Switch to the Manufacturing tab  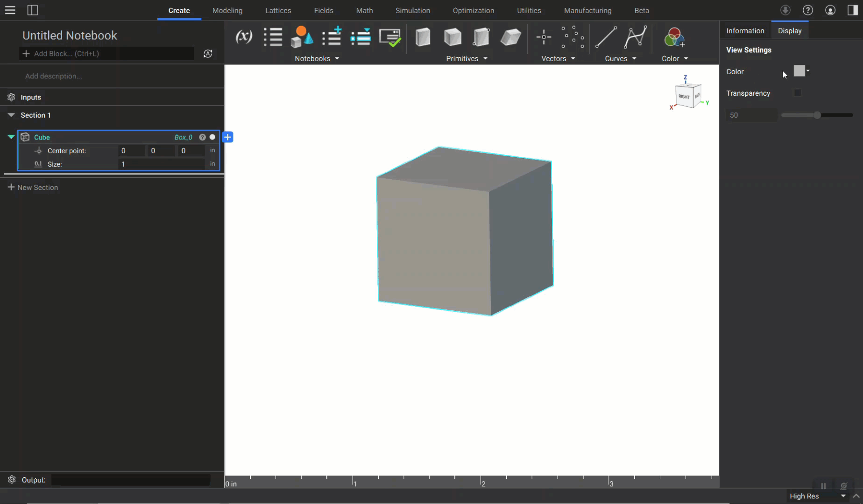(x=587, y=10)
